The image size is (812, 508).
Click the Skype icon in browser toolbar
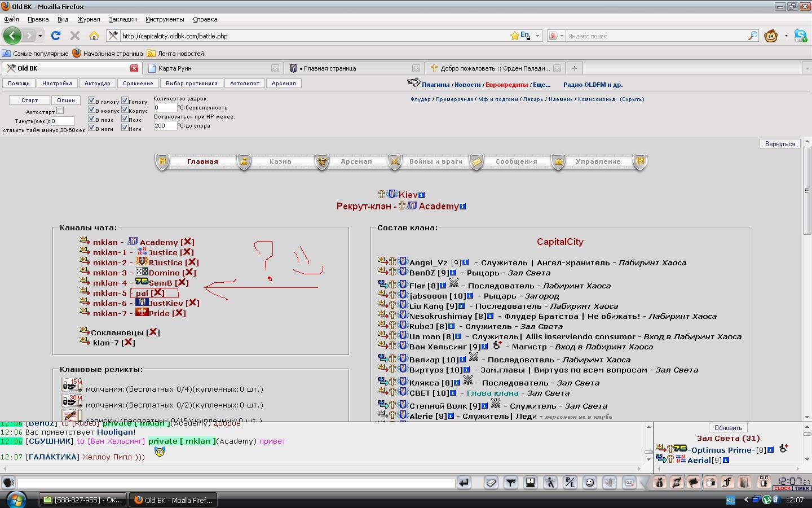pos(800,36)
